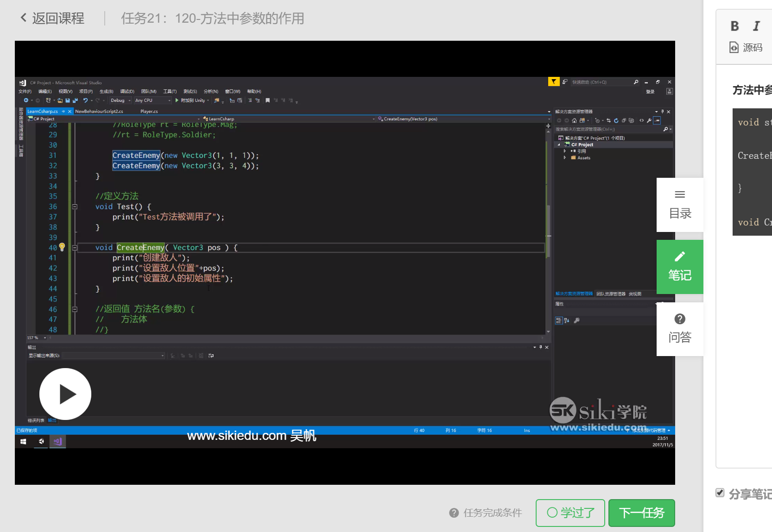
Task: Click the Show All Files icon in Solution Explorer
Action: [x=631, y=120]
